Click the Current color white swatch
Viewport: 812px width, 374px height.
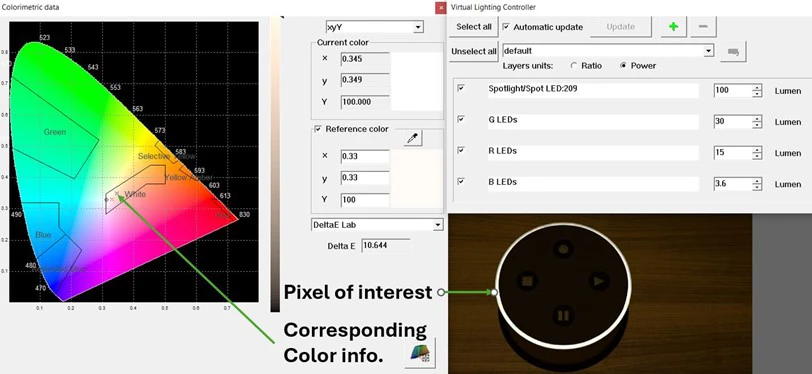coord(416,81)
